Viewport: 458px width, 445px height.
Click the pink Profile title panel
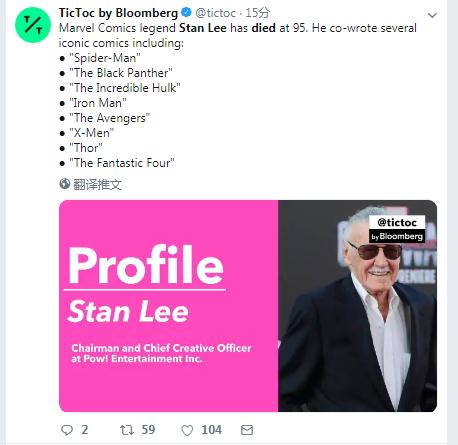[168, 306]
